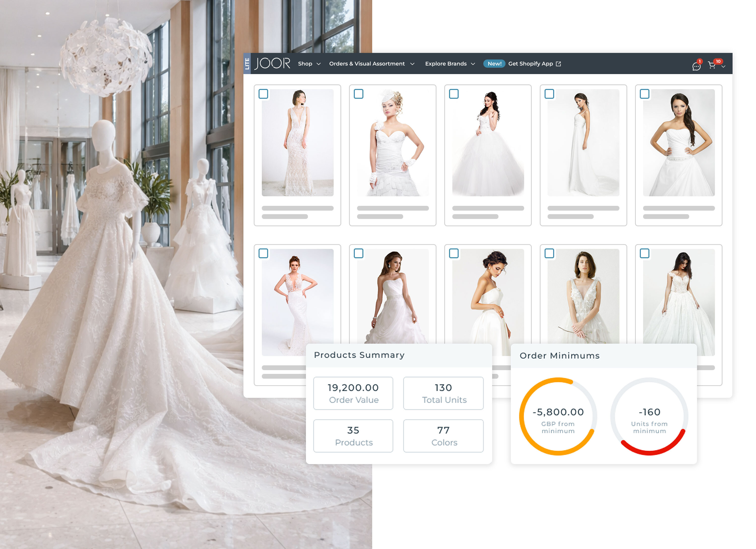Check the first dress in top row
756x549 pixels.
point(263,94)
